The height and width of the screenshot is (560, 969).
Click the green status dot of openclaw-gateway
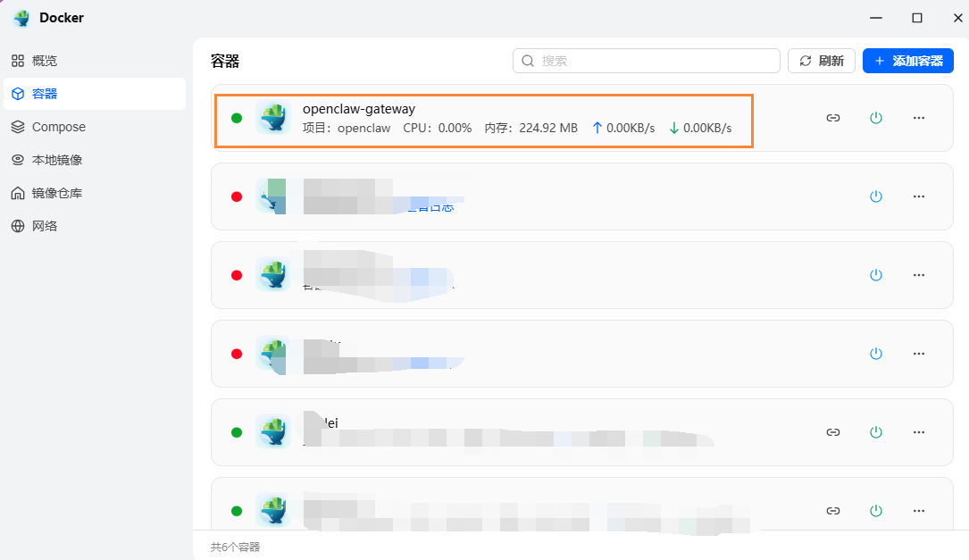pyautogui.click(x=237, y=118)
